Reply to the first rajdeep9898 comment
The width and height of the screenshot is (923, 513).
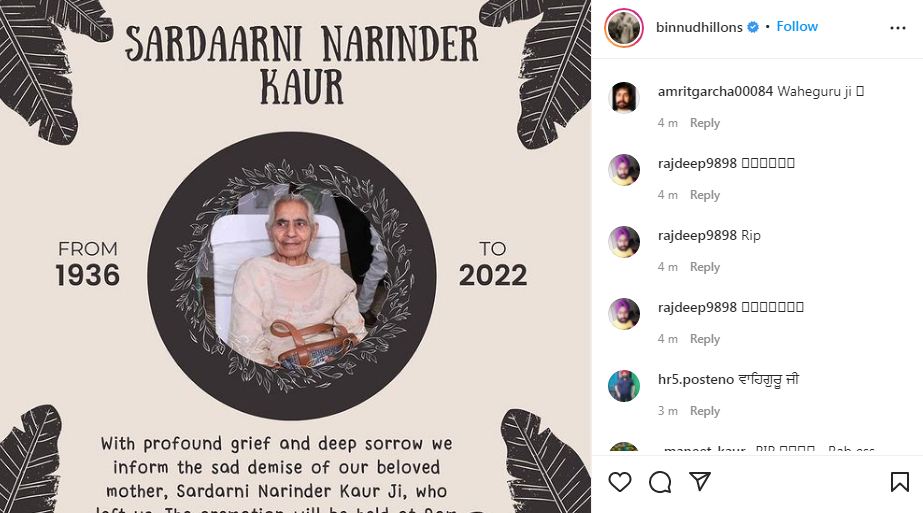705,195
